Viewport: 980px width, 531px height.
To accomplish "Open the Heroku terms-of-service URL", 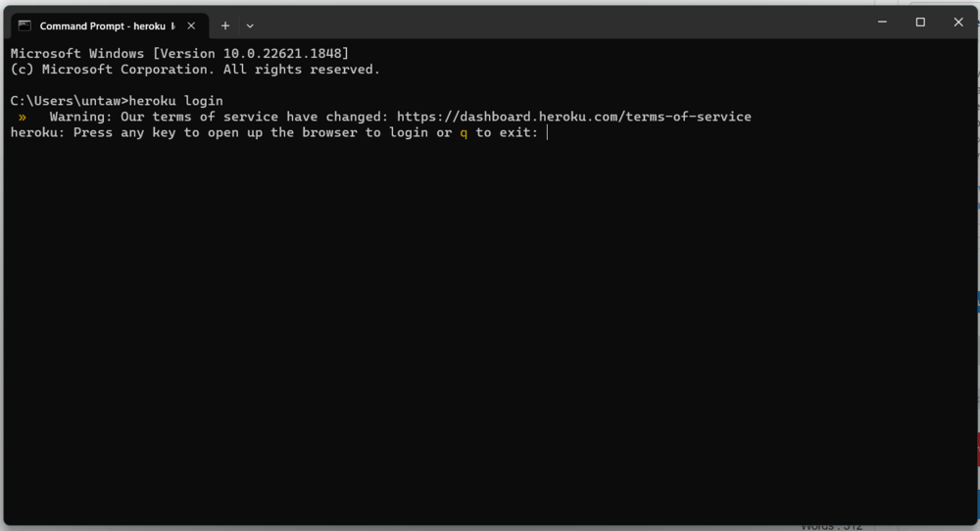I will [573, 117].
